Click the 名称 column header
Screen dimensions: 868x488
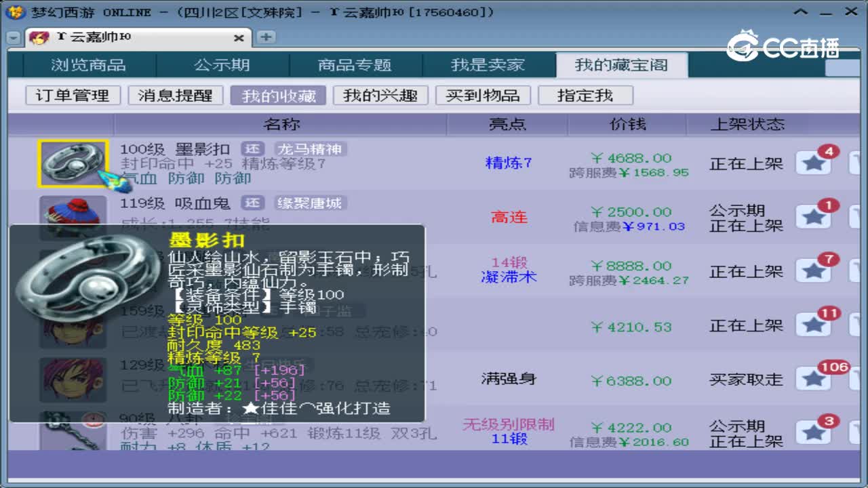point(281,124)
